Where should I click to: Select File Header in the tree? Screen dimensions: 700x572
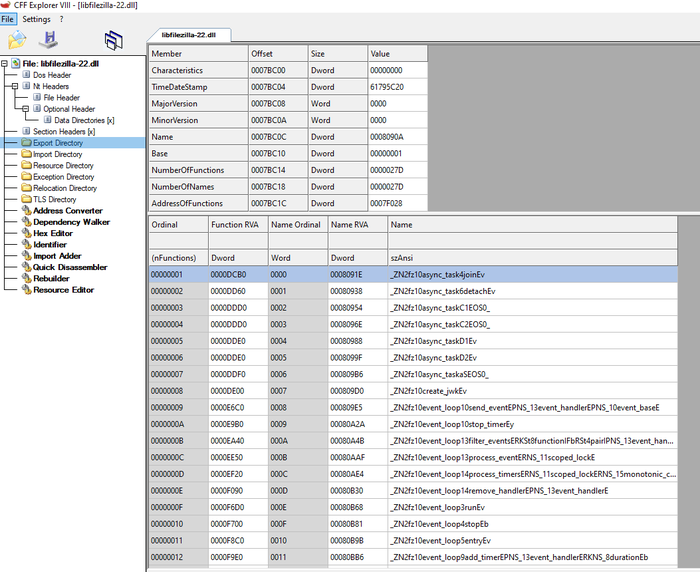[62, 98]
